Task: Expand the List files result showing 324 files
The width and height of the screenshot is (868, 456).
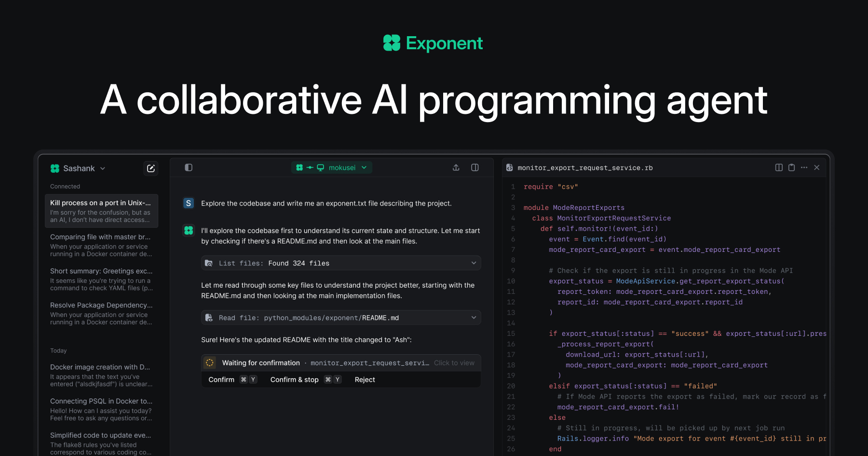Action: click(x=474, y=263)
